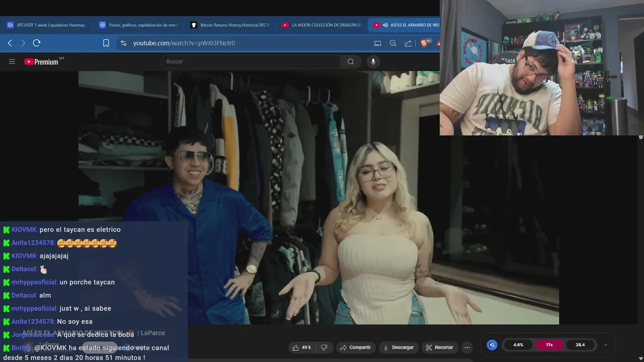644x362 pixels.
Task: Switch to Bitcoin Returns History tab
Action: coord(230,25)
